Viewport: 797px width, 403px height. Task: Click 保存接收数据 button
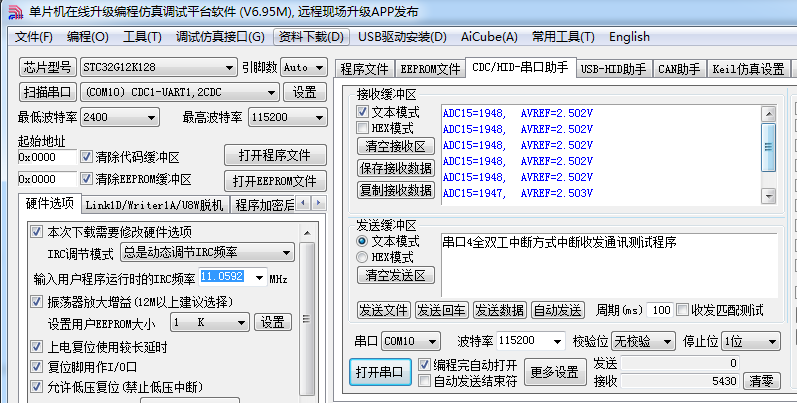click(x=395, y=168)
